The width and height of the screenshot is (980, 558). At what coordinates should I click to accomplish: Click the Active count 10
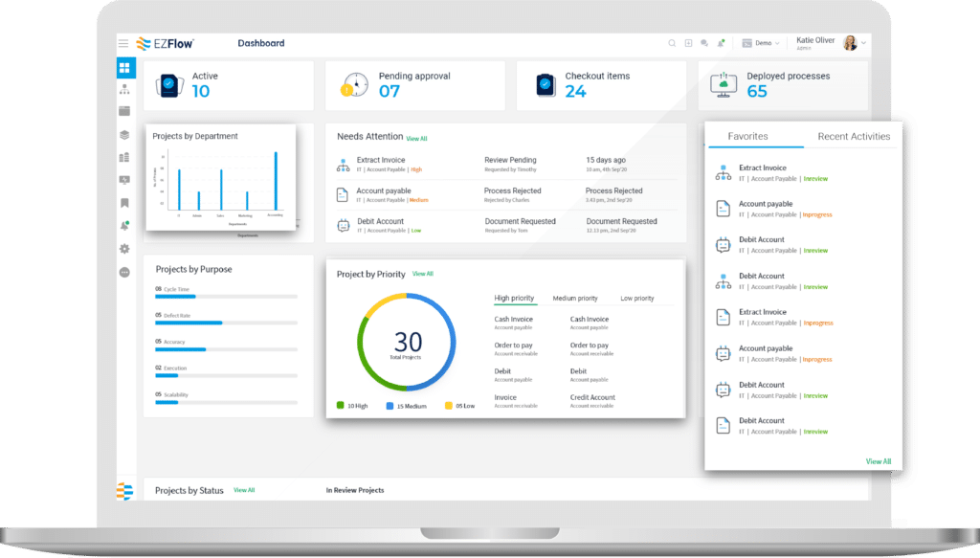pyautogui.click(x=201, y=92)
